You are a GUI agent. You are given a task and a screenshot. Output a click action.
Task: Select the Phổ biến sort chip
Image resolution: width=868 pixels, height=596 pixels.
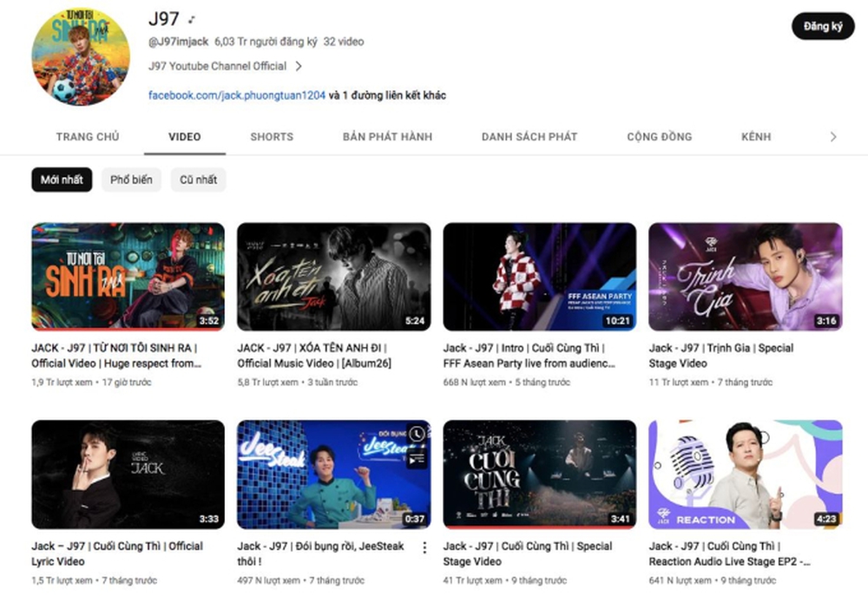point(131,180)
